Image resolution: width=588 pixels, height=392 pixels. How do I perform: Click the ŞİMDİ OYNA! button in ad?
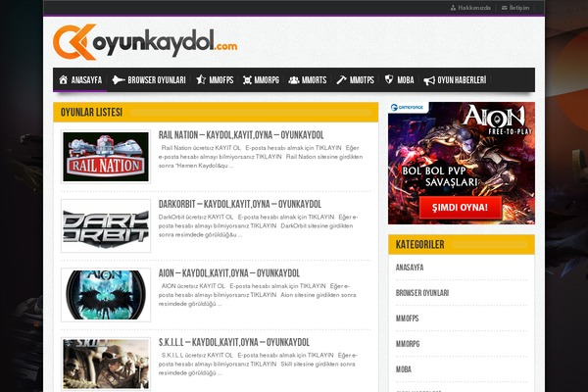click(461, 208)
